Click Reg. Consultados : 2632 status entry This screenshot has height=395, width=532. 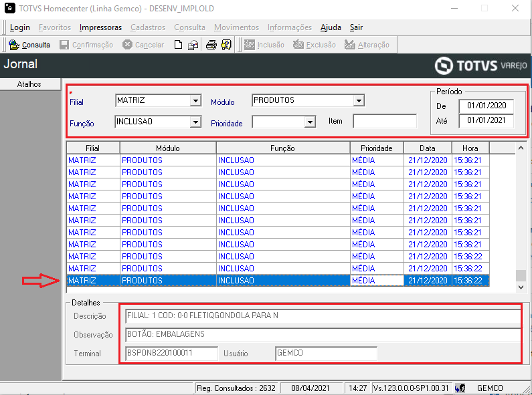(236, 388)
